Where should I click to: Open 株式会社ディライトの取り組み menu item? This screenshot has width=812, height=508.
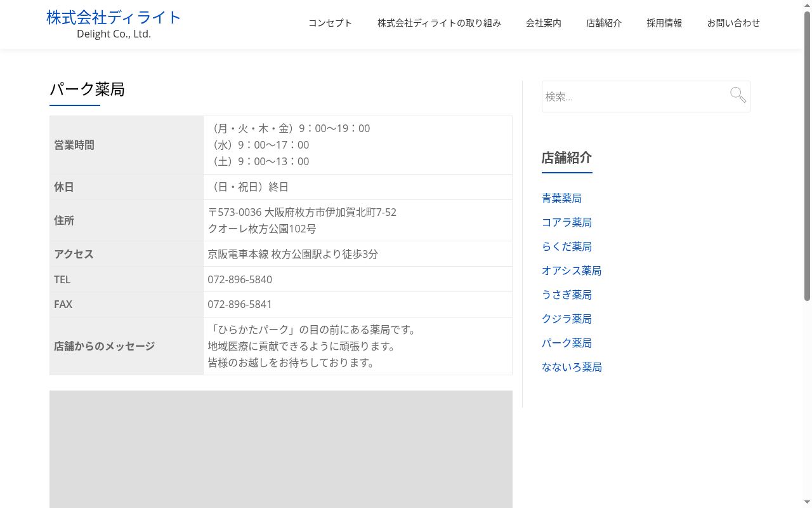pos(439,23)
